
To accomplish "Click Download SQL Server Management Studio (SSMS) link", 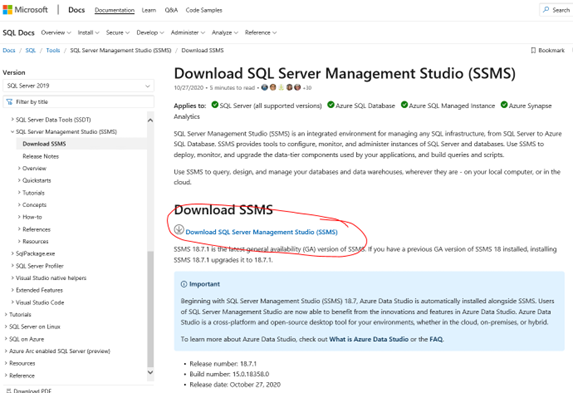I will point(262,232).
